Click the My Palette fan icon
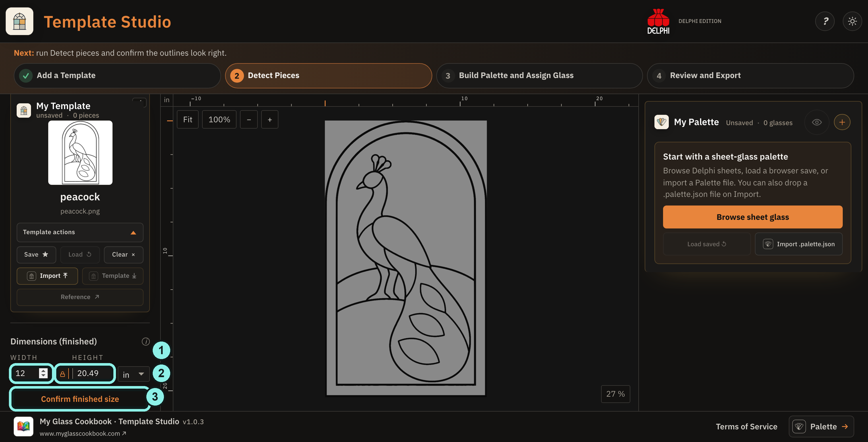868x442 pixels. (x=661, y=122)
